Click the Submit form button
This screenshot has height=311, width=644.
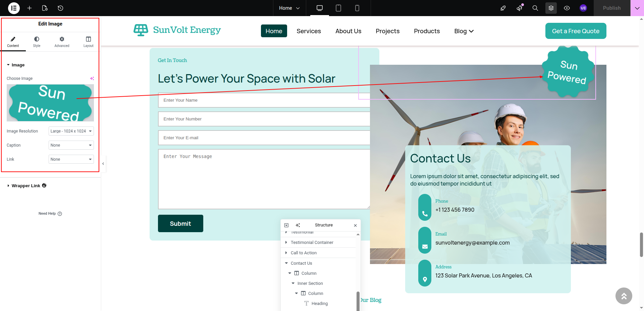tap(180, 223)
